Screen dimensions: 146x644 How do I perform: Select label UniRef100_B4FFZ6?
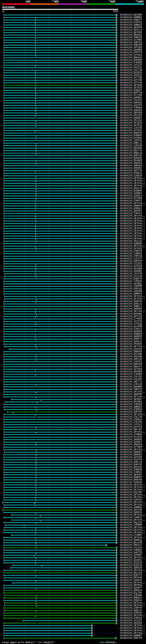point(131,93)
